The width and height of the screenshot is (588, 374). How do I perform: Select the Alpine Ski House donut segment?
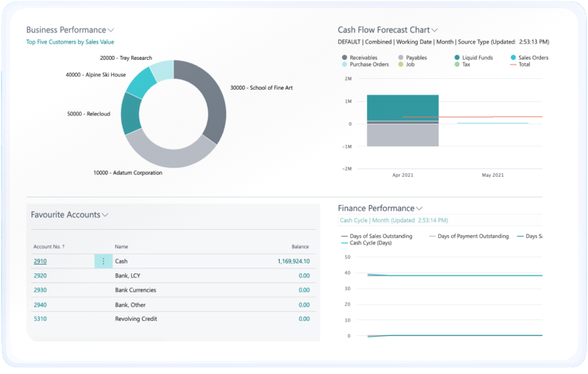(142, 83)
